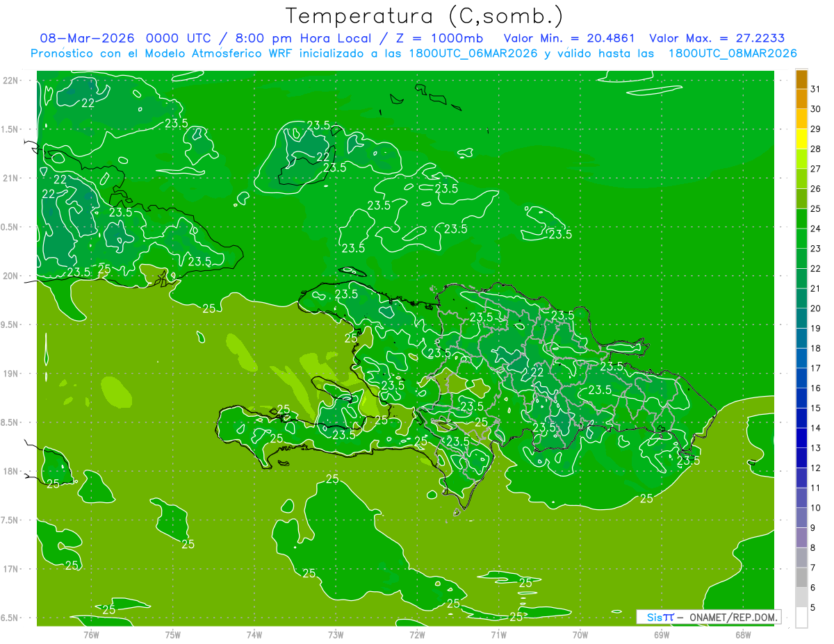Click the legend scale label '20'
The image size is (834, 644).
click(x=815, y=308)
